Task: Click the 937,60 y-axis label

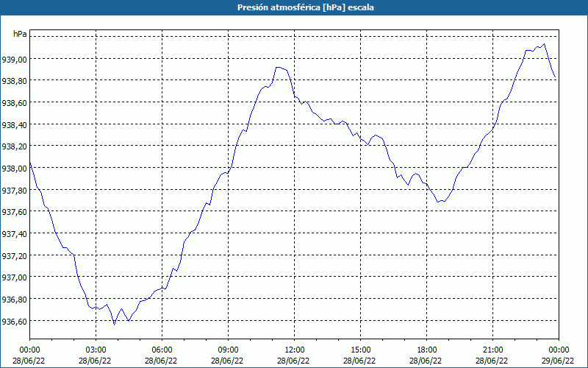Action: [x=14, y=212]
